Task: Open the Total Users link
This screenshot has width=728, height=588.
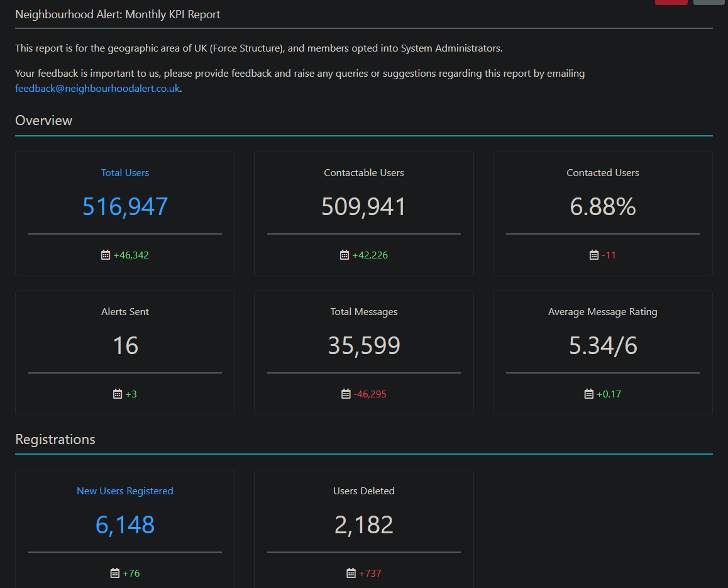Action: click(x=125, y=173)
